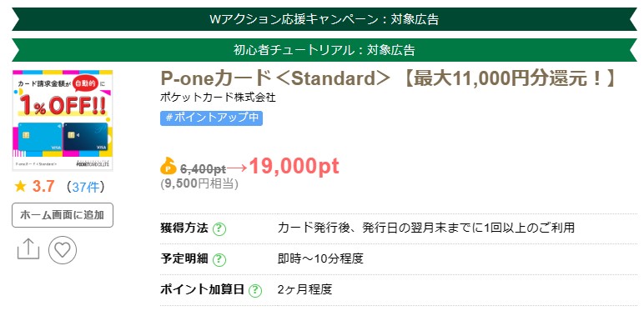
Task: Open help icon beside 予定明細
Action: click(219, 259)
